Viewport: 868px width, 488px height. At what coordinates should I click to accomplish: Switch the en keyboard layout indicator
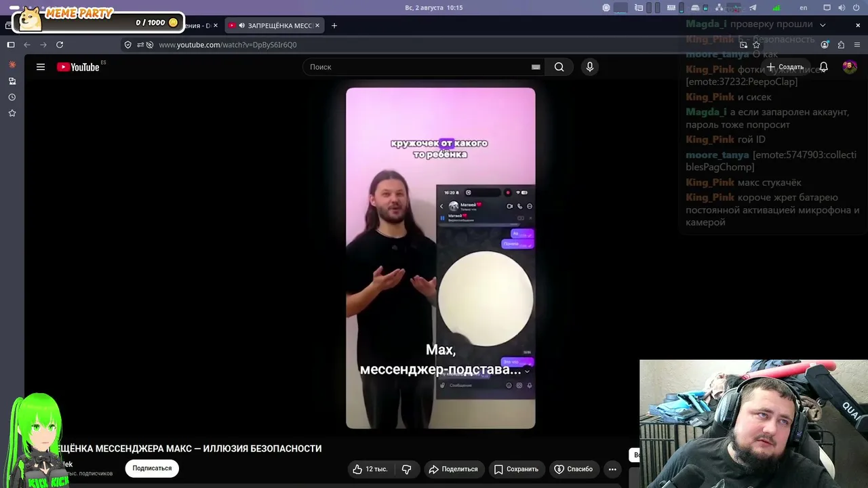tap(804, 7)
